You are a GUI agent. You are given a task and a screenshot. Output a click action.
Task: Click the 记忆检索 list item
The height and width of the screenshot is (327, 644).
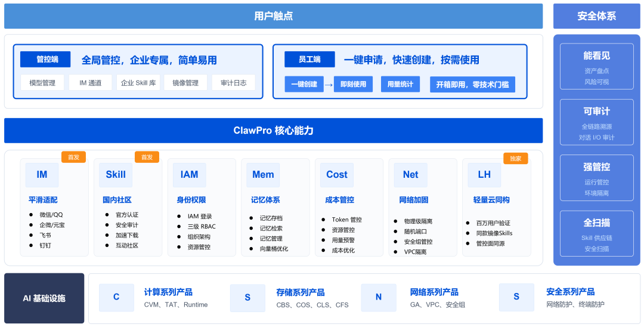point(271,229)
